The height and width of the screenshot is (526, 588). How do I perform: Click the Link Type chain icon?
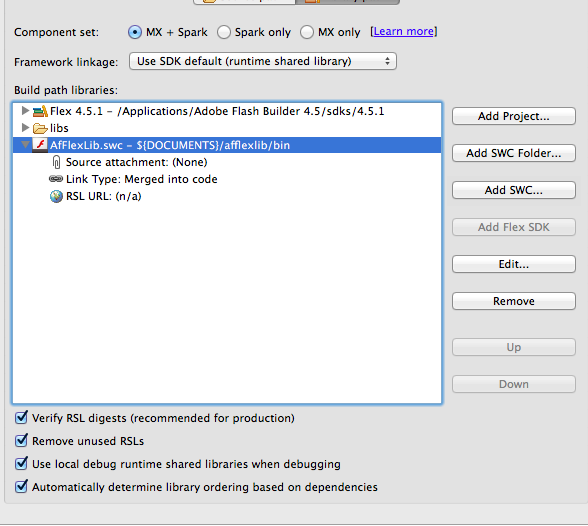click(x=56, y=179)
